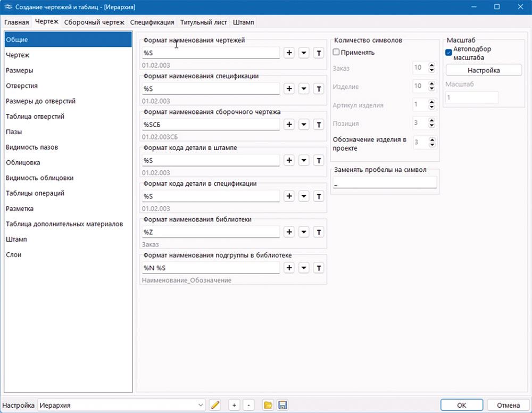
Task: Click T icon for Формат наименования спецификации
Action: coord(319,89)
